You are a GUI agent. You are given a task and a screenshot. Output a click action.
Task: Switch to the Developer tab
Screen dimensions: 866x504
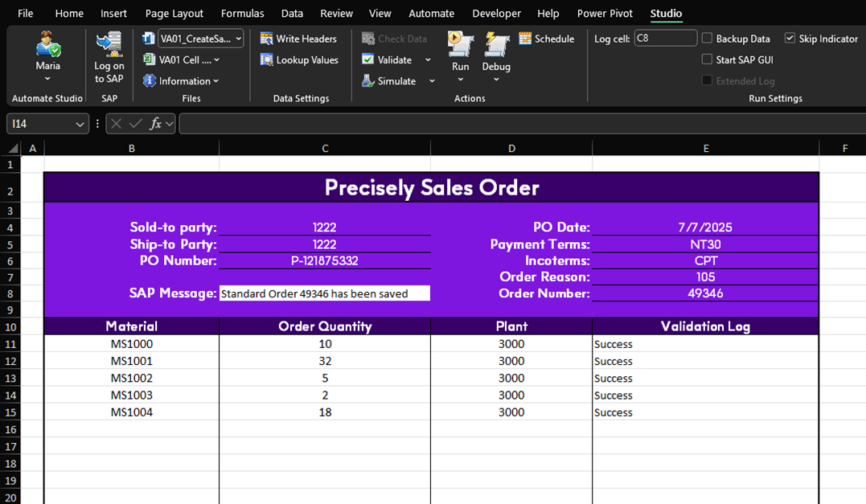(x=496, y=13)
